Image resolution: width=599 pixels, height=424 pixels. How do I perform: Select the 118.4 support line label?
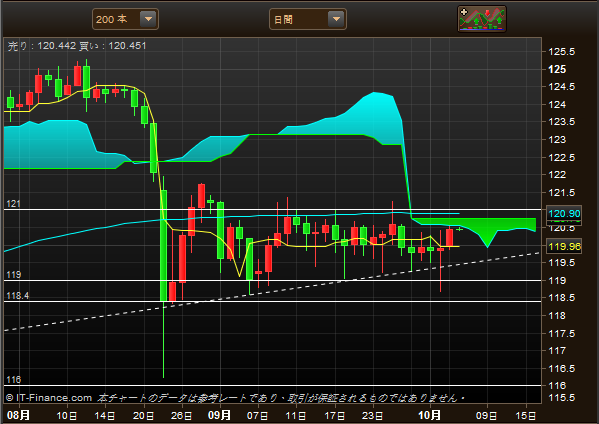[18, 296]
